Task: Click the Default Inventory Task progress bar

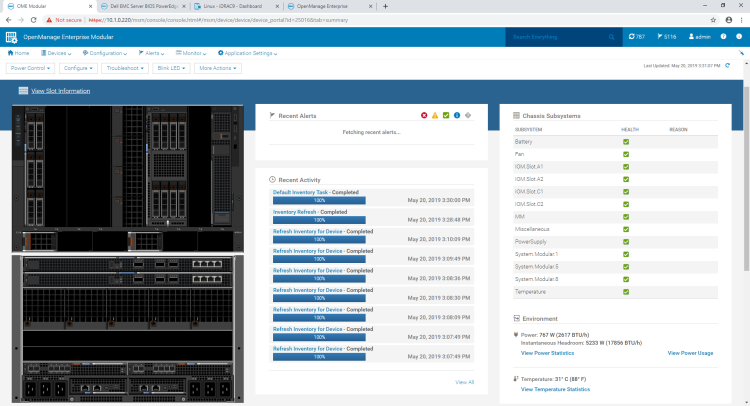Action: click(x=319, y=200)
